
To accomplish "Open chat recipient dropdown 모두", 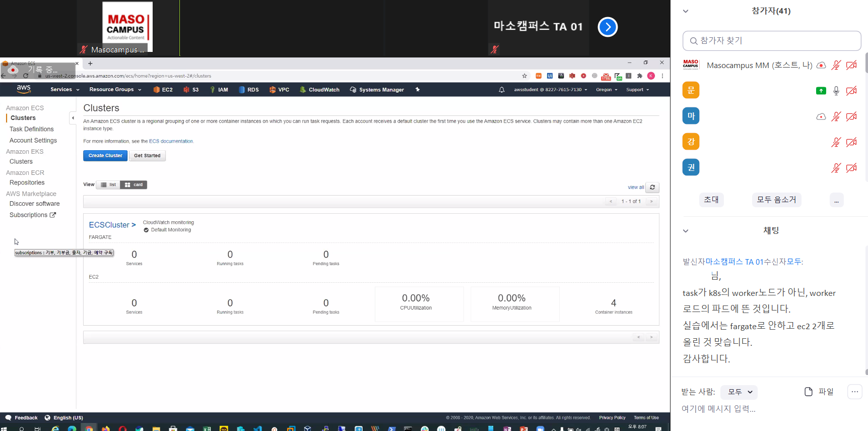I will tap(739, 392).
